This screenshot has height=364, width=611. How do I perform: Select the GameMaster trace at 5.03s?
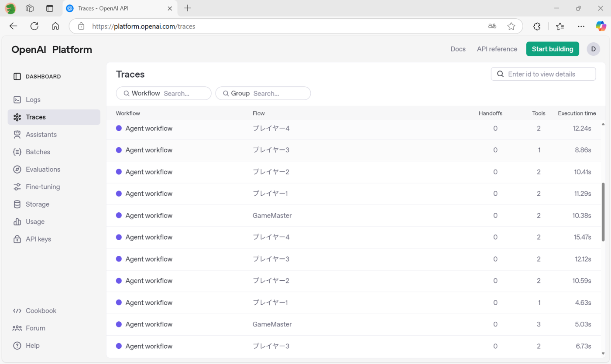pyautogui.click(x=354, y=325)
